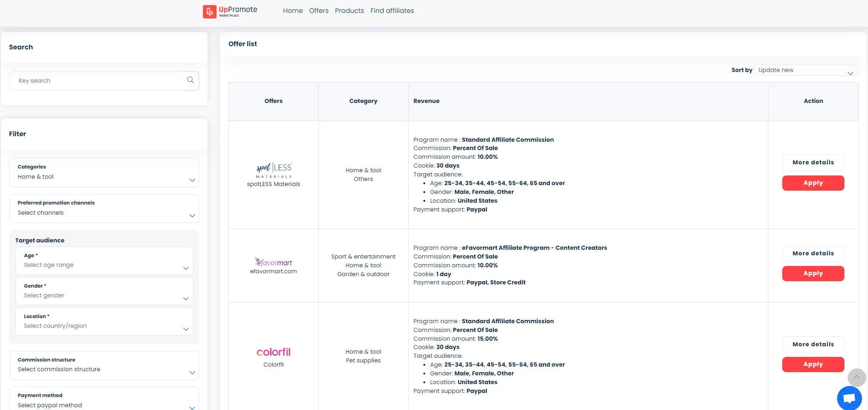Image resolution: width=868 pixels, height=410 pixels.
Task: Click the spotLESS Materials logo
Action: click(274, 170)
